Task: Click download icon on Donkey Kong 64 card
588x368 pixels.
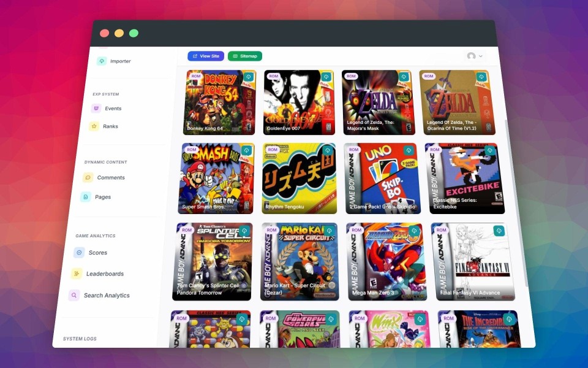Action: [x=249, y=77]
